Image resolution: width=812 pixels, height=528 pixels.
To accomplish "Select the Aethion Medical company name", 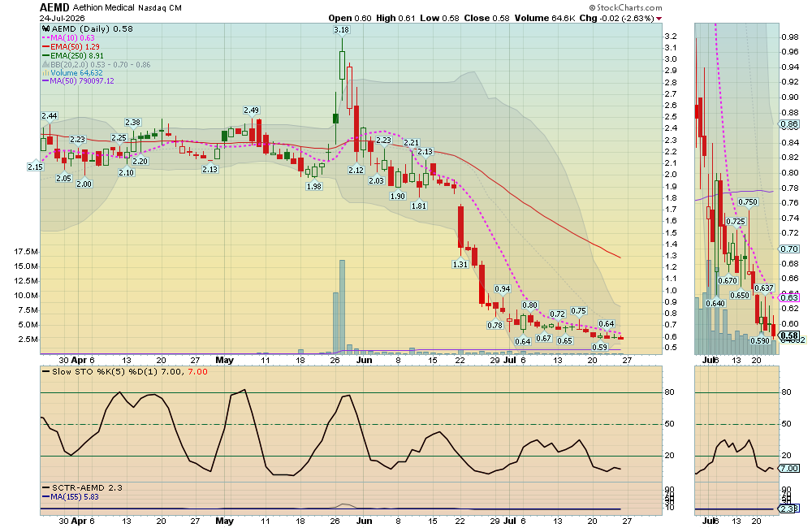I will click(x=104, y=8).
